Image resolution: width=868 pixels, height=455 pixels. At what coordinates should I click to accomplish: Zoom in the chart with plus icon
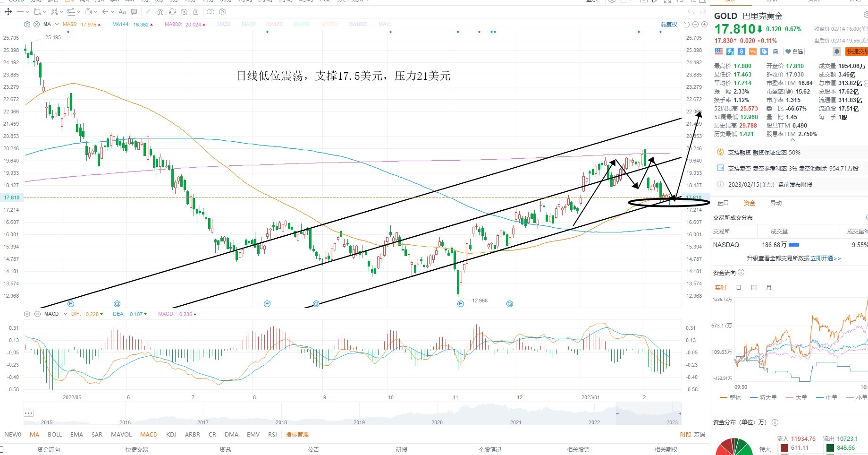coord(705,24)
